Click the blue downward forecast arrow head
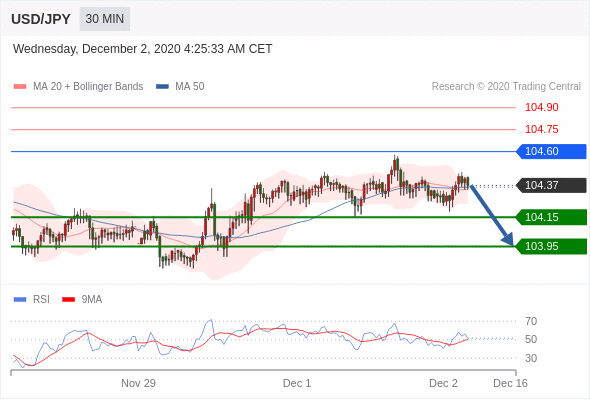Image resolution: width=590 pixels, height=400 pixels. 508,239
